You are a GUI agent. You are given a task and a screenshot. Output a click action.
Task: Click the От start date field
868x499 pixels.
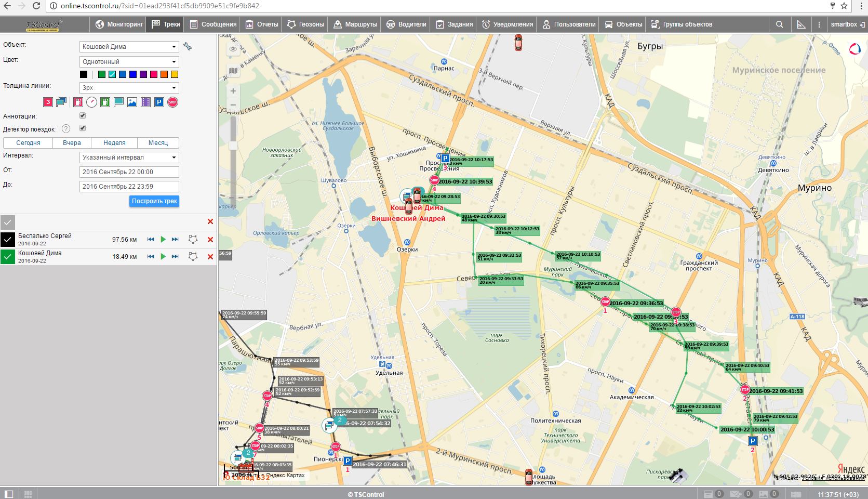129,172
